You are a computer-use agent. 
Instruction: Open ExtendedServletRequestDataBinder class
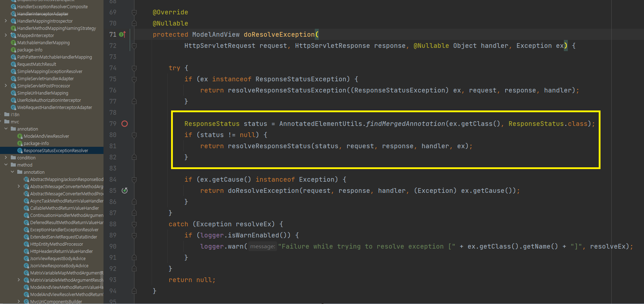[x=64, y=237]
